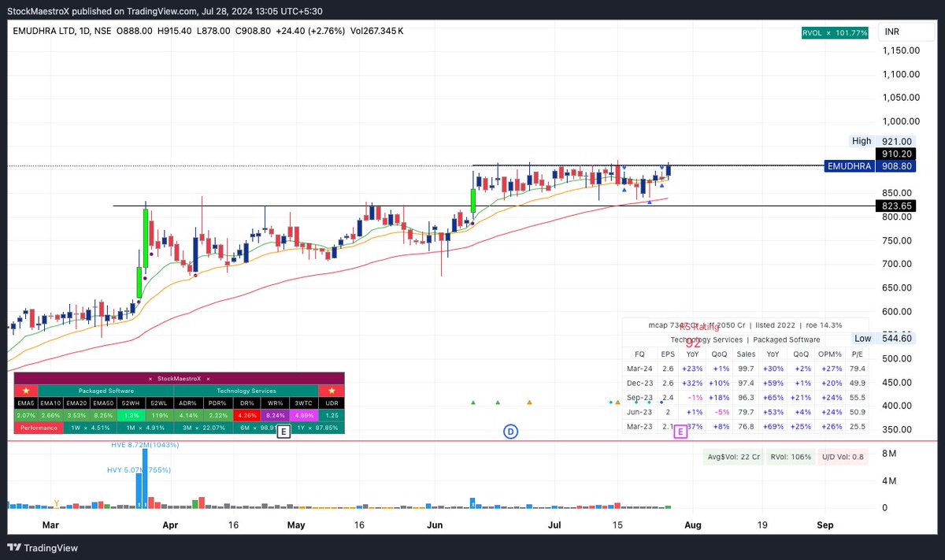The image size is (945, 560).
Task: Click the P/E column header
Action: click(x=858, y=354)
